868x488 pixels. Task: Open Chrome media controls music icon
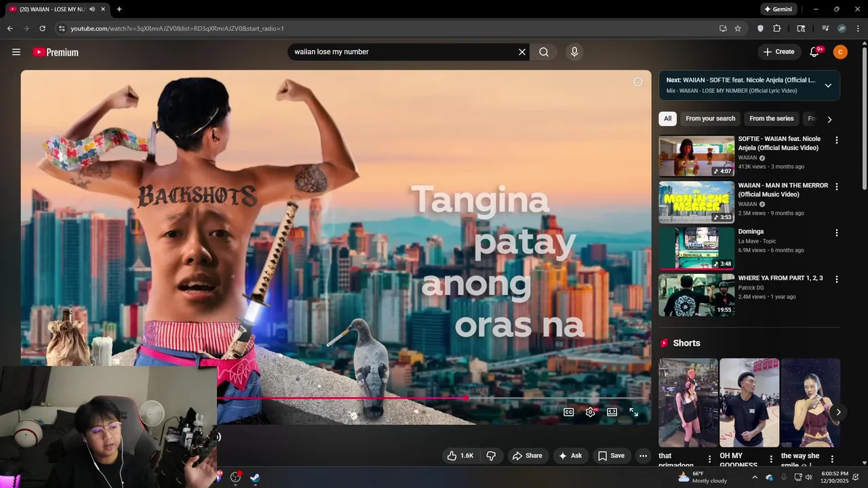click(825, 28)
